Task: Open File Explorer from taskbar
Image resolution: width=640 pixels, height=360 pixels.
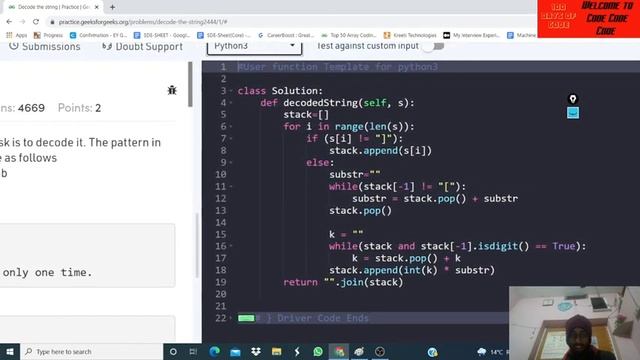Action: pyautogui.click(x=276, y=351)
